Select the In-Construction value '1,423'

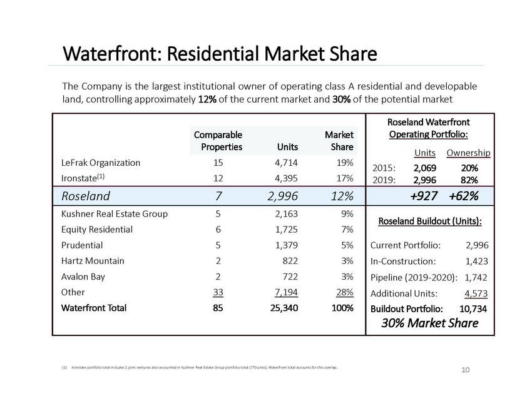point(476,261)
